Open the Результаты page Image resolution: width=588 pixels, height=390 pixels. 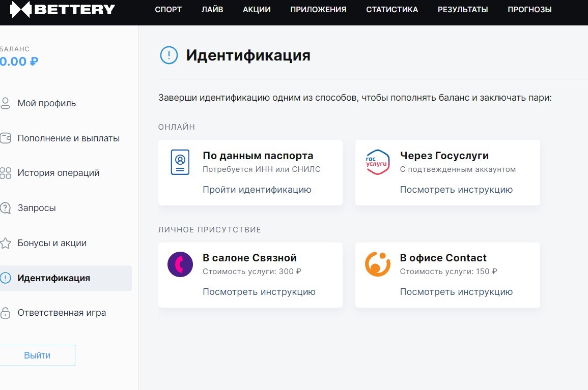(463, 9)
